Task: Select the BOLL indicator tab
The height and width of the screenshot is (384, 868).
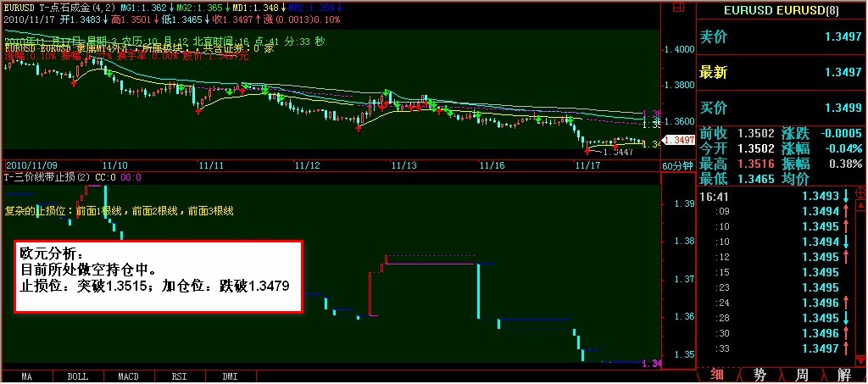Action: pos(77,377)
